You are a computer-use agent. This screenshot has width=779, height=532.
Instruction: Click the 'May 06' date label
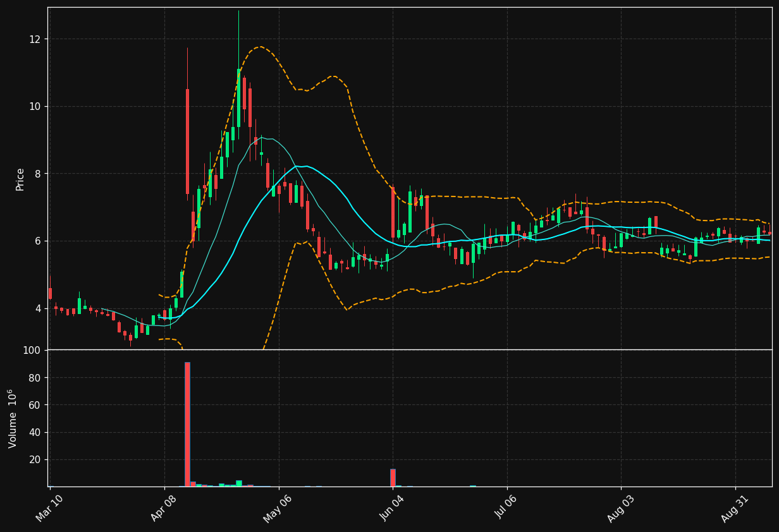pyautogui.click(x=278, y=508)
